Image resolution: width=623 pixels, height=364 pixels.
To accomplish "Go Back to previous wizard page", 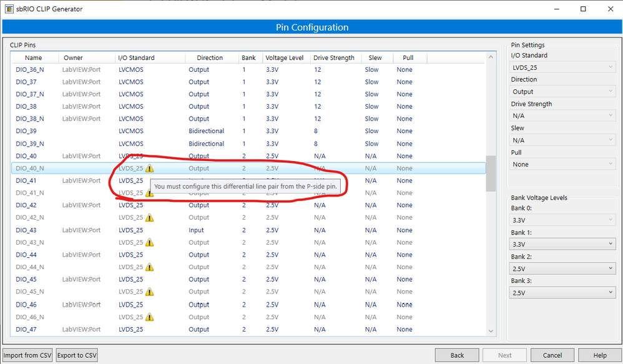I will click(457, 355).
